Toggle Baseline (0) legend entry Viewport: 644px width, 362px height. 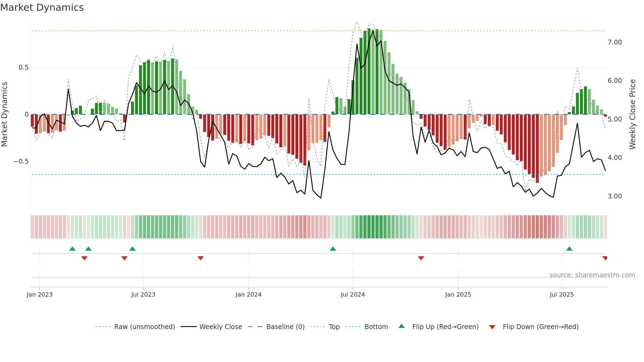276,327
